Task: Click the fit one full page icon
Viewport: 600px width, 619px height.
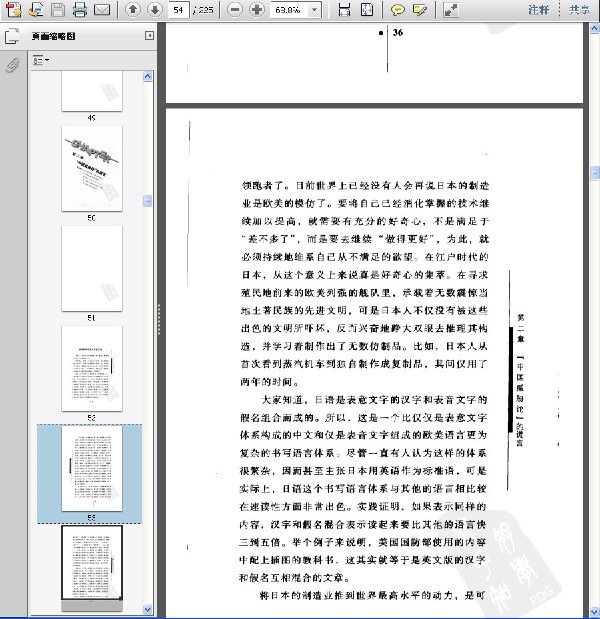Action: [x=367, y=9]
